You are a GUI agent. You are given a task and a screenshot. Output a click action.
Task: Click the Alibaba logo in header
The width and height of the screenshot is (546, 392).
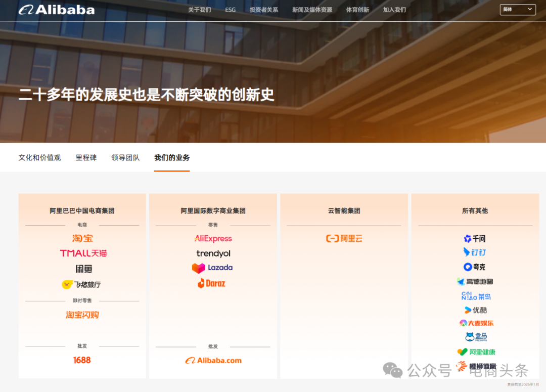57,10
